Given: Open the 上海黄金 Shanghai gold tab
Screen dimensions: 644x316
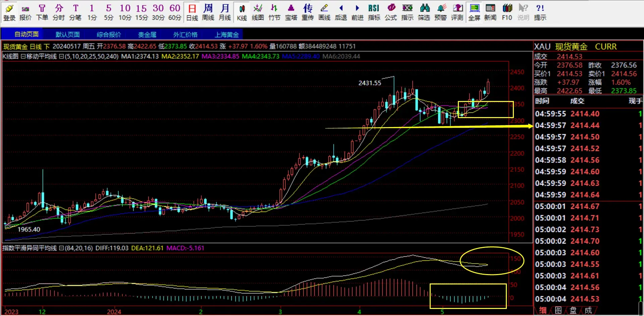Looking at the screenshot, I should pyautogui.click(x=227, y=35).
